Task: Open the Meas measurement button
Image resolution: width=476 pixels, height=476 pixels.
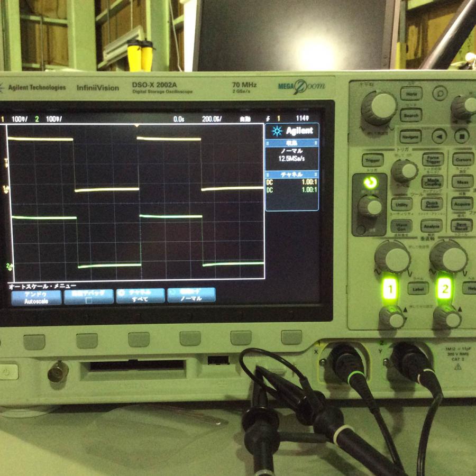Action: click(462, 181)
